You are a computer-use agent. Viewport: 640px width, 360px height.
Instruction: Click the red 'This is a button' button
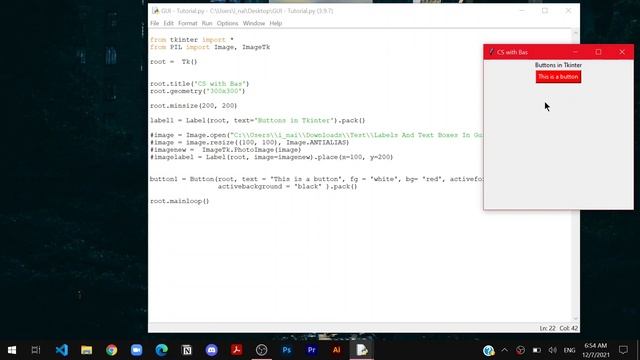(x=558, y=77)
